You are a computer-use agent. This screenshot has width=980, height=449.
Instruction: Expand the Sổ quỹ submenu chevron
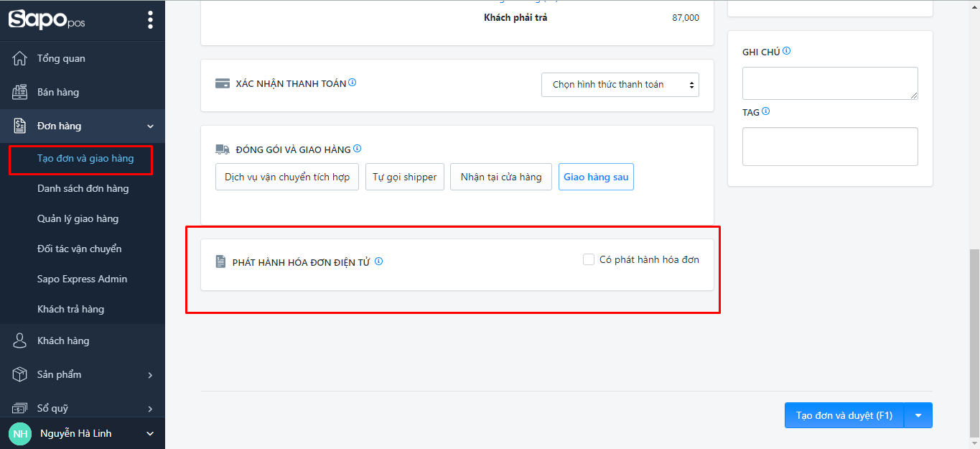click(150, 409)
